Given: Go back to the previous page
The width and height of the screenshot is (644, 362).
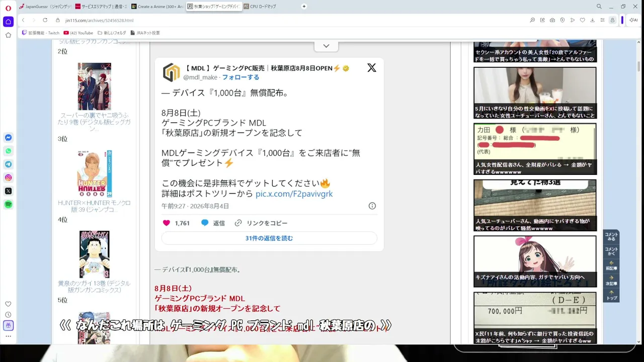Looking at the screenshot, I should 23,20.
